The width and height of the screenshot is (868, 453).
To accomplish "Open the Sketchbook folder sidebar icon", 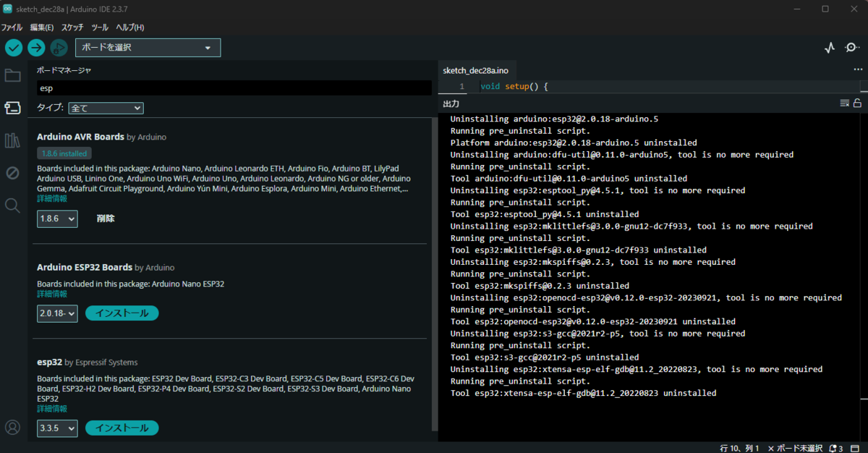I will pos(12,75).
